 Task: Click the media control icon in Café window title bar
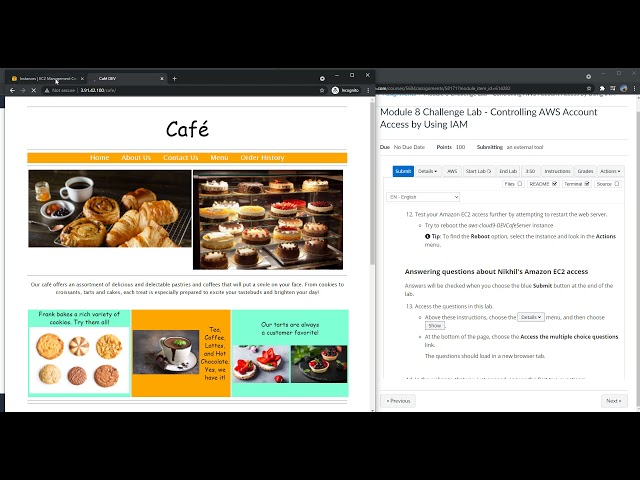click(322, 78)
